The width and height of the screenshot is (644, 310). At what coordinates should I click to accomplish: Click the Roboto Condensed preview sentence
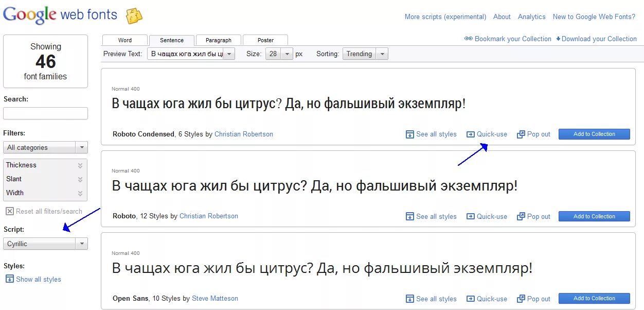(289, 104)
